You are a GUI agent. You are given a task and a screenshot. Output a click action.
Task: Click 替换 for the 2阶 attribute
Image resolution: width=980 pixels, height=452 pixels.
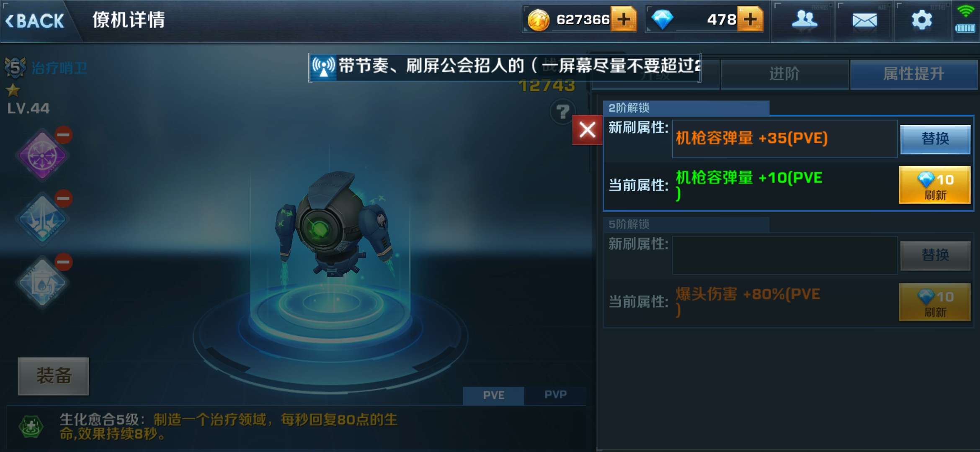tap(935, 139)
